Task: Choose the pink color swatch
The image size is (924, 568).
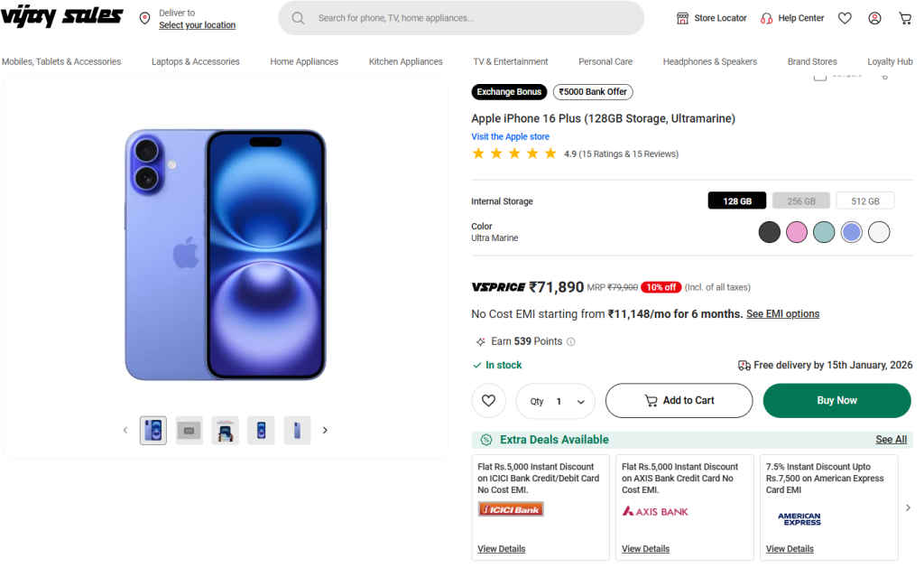Action: pos(796,232)
